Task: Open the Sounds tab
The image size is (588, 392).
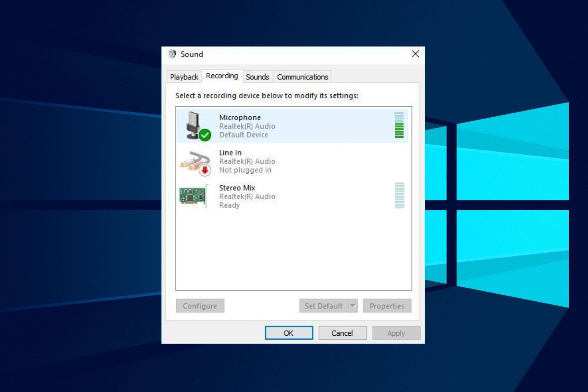Action: click(x=257, y=77)
